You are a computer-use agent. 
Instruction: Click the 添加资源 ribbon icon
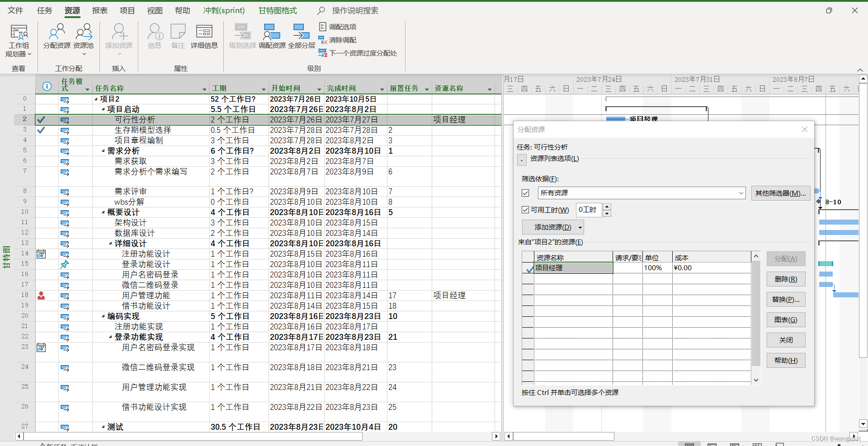pyautogui.click(x=119, y=36)
